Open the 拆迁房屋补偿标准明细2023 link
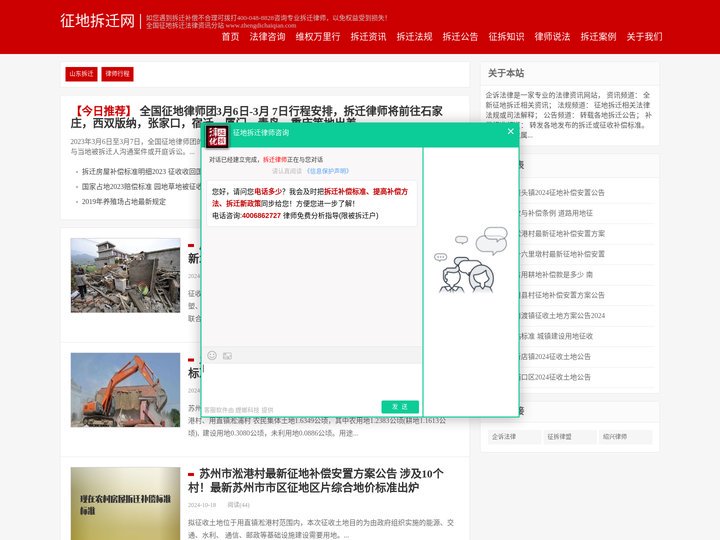 tap(141, 172)
